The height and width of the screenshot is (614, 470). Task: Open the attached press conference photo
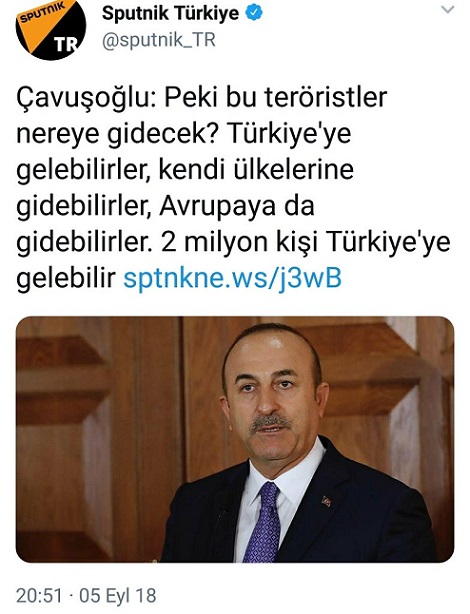coord(235,439)
